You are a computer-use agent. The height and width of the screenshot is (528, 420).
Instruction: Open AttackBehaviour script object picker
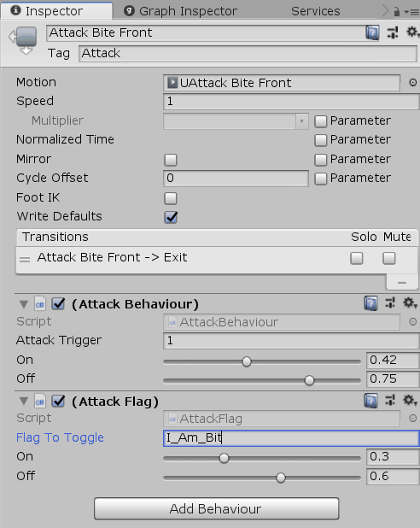[412, 322]
